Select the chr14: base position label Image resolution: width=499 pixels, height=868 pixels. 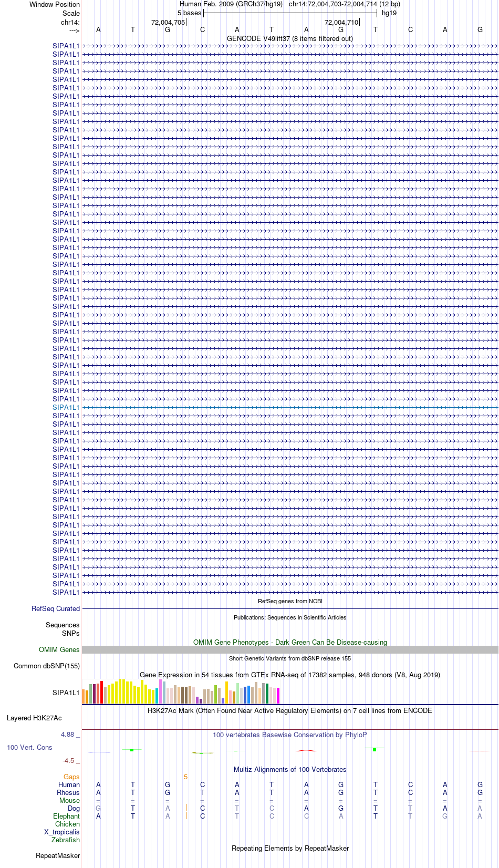[70, 23]
